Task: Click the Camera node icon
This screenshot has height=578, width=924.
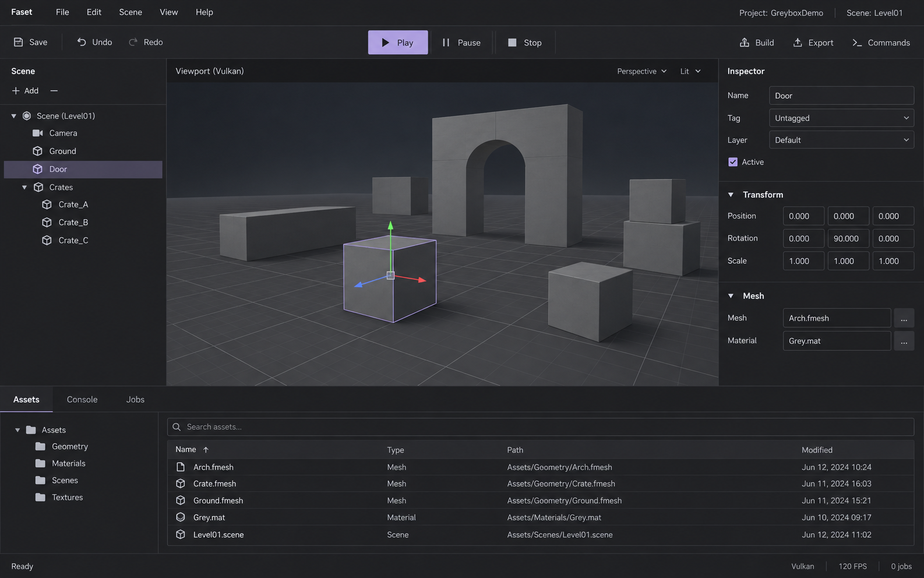Action: point(38,133)
